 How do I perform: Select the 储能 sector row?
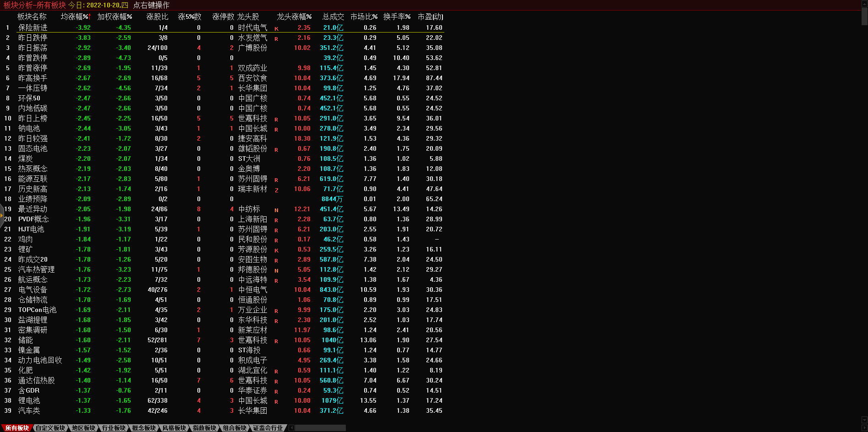pyautogui.click(x=26, y=340)
